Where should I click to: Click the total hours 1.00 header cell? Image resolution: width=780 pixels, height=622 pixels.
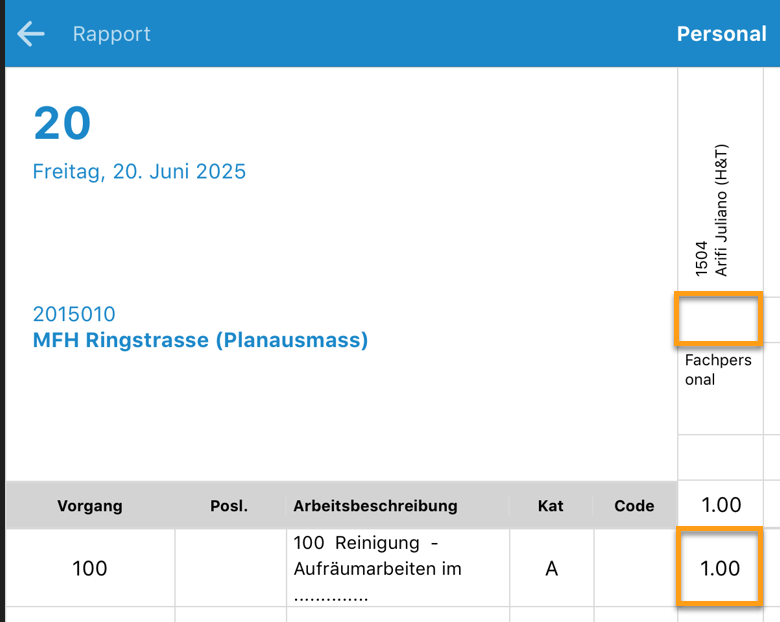tap(720, 505)
